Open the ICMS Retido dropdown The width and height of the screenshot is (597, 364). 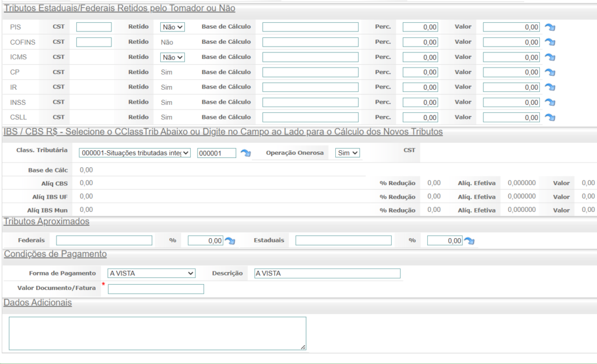(173, 57)
